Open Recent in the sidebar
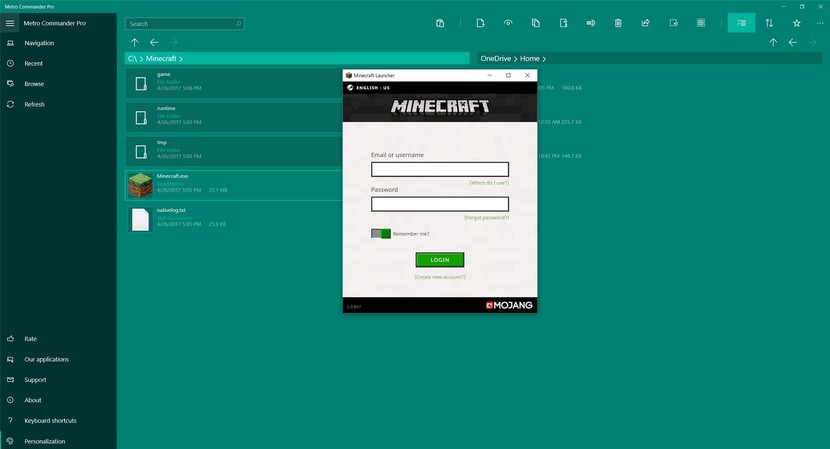Image resolution: width=830 pixels, height=449 pixels. click(x=58, y=64)
